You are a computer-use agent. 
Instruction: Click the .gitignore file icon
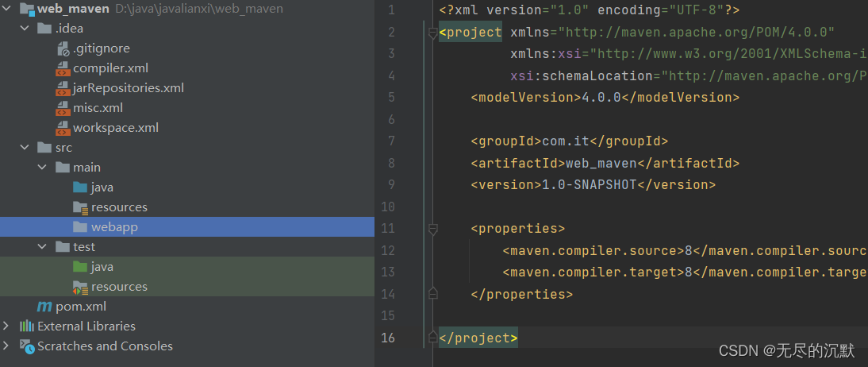tap(63, 48)
